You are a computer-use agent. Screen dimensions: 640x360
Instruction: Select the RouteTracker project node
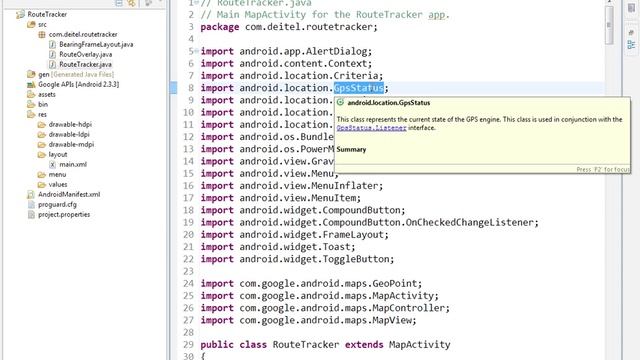pos(47,14)
